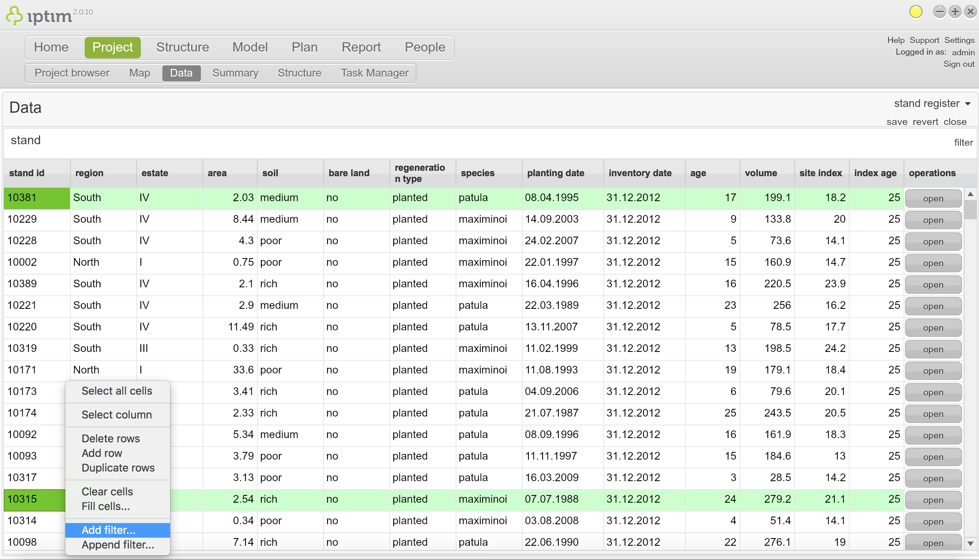Go to the Task Manager tab
979x560 pixels.
(374, 73)
